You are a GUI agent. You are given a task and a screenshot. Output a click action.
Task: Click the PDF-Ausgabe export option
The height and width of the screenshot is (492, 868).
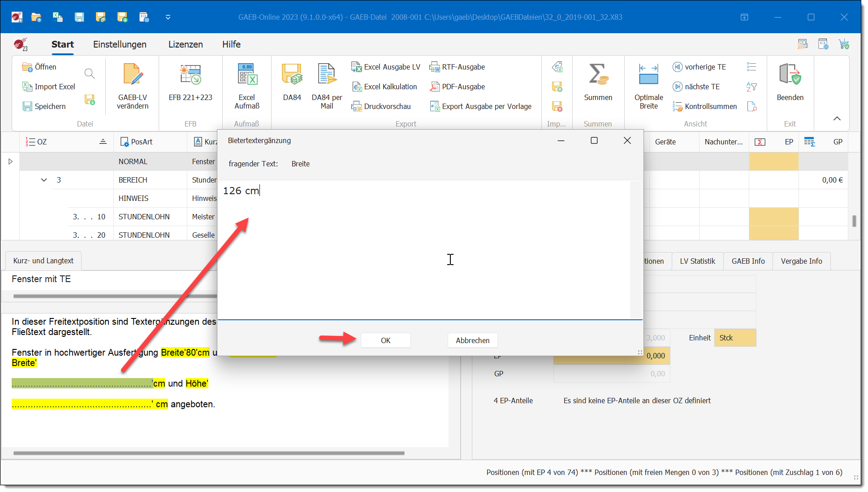463,87
